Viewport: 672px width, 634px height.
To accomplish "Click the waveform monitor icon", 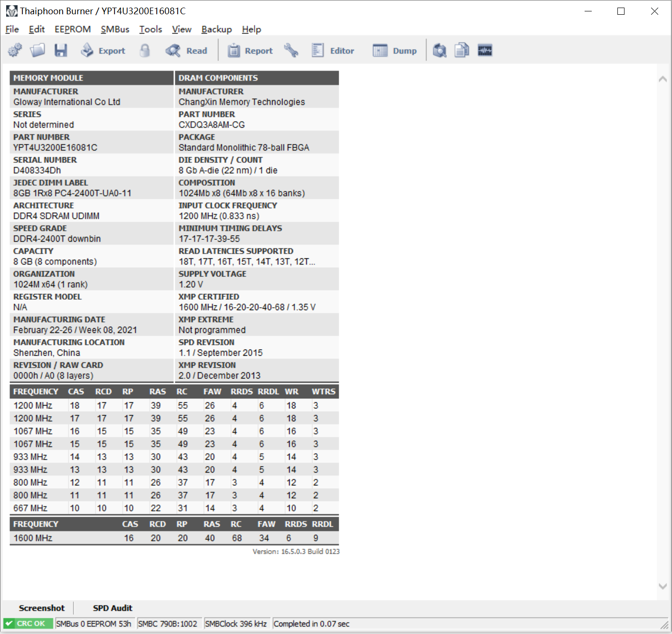I will [485, 50].
